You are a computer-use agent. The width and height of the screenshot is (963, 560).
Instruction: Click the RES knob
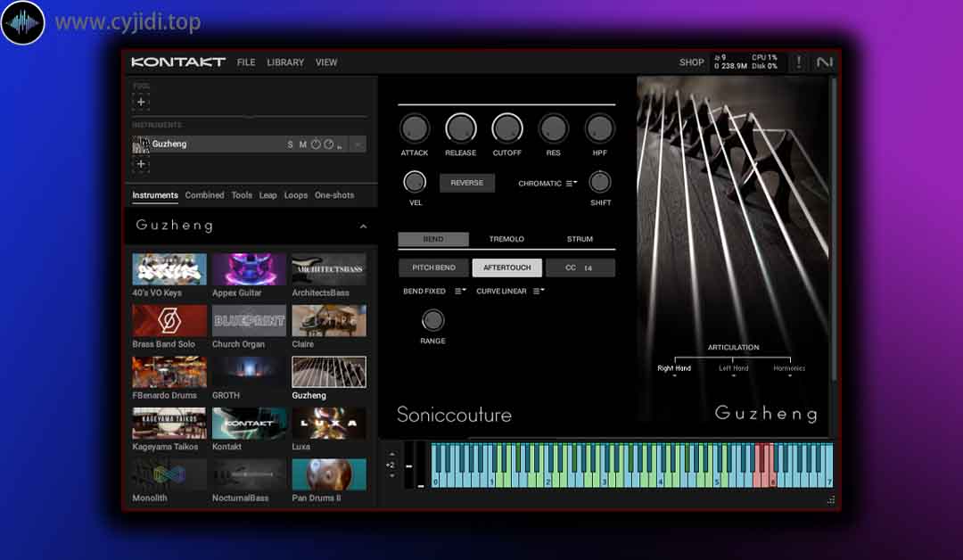click(554, 129)
